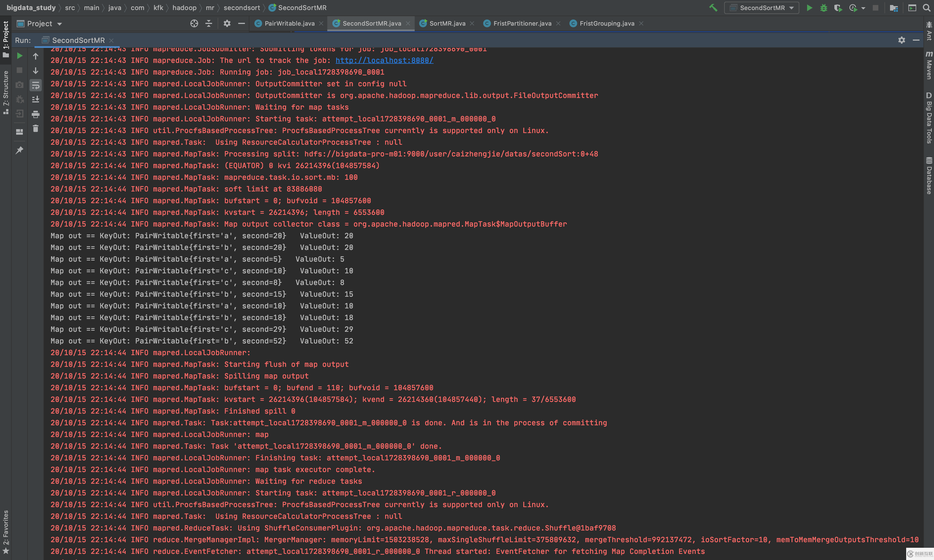Screen dimensions: 934x560
Task: Open the Ant tool window
Action: (x=929, y=31)
